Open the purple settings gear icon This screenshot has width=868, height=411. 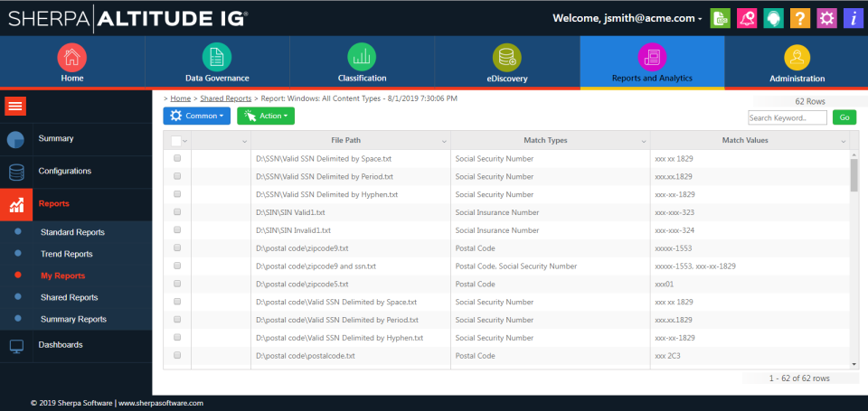pos(826,18)
